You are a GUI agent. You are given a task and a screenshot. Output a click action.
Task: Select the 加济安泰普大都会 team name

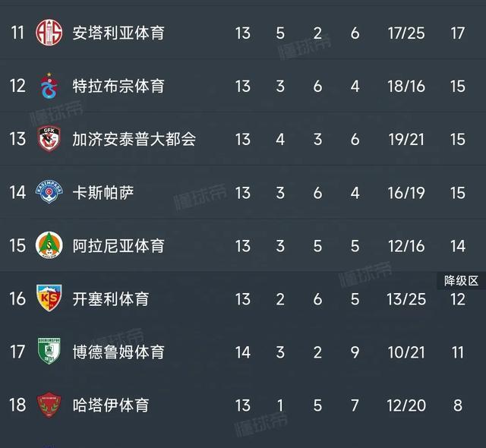[x=134, y=139]
